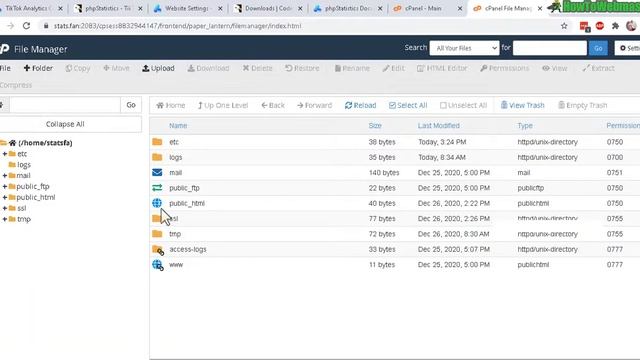Navigate Forward in file manager
The height and width of the screenshot is (360, 640).
[x=314, y=105]
